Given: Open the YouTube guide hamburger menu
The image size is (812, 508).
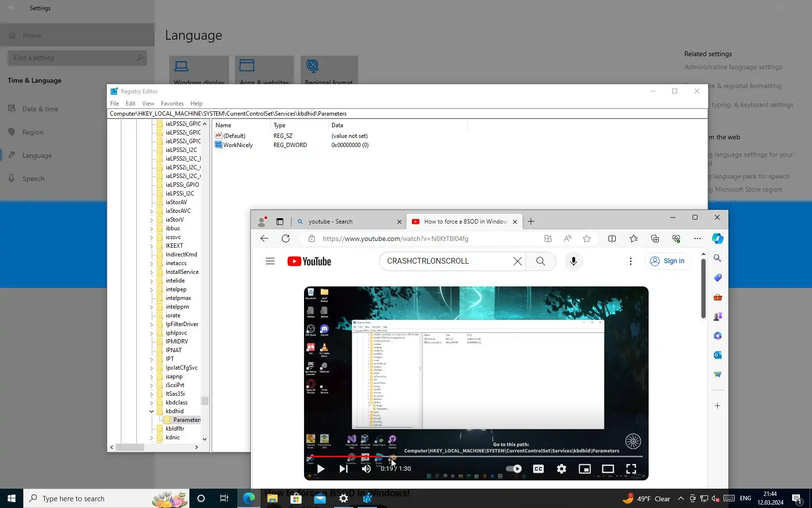Looking at the screenshot, I should 270,261.
